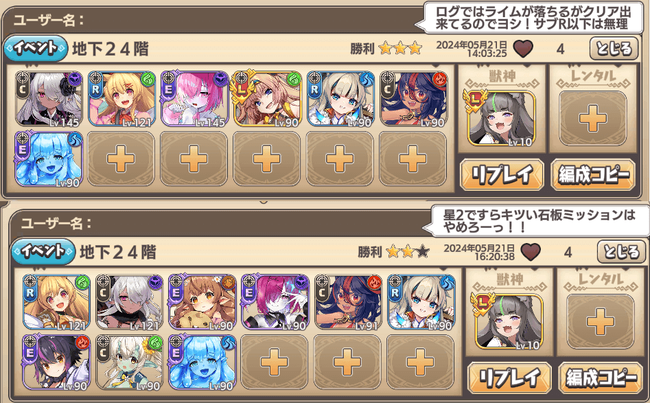Click the リプレイ button in the first entry

[502, 175]
